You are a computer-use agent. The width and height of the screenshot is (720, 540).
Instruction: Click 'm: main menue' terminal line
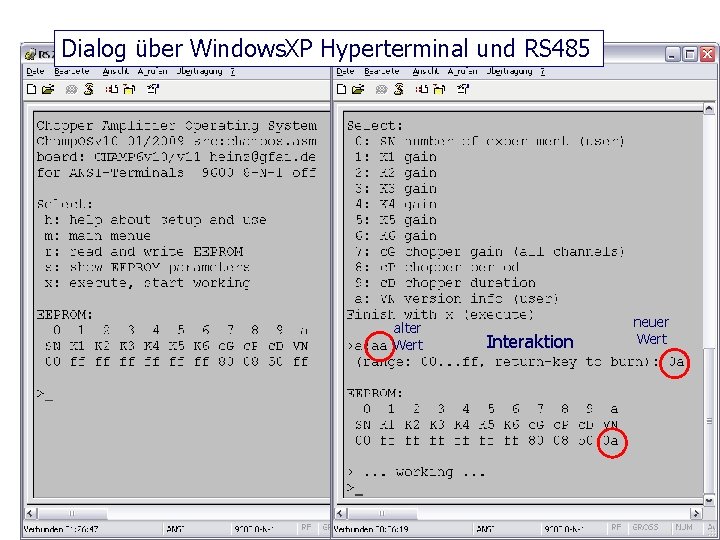[x=98, y=236]
